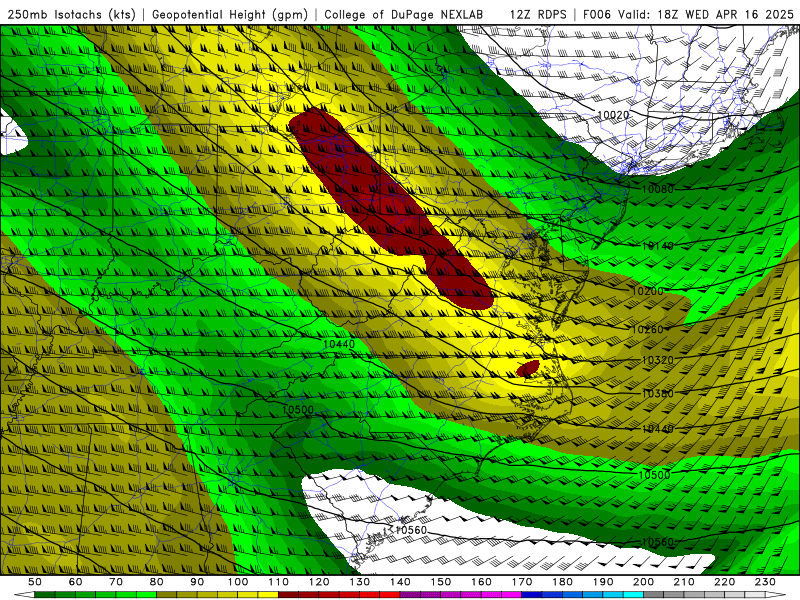800x600 pixels.
Task: Click the 10320 height contour label
Action: [x=658, y=360]
